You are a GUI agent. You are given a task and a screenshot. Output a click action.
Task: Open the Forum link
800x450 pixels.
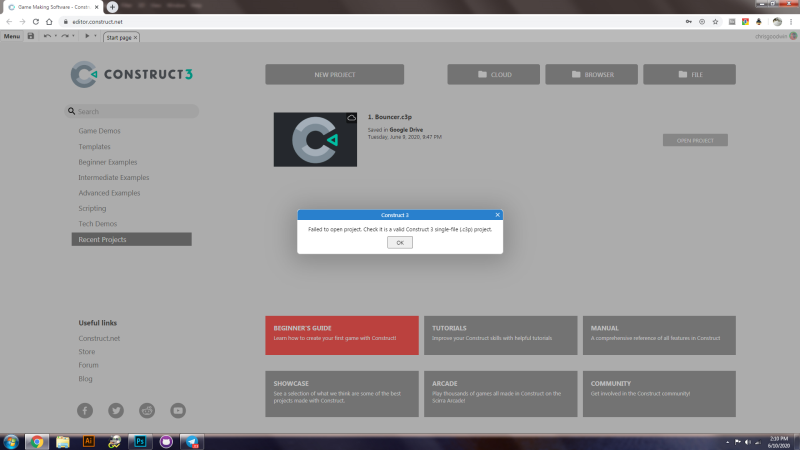point(88,365)
